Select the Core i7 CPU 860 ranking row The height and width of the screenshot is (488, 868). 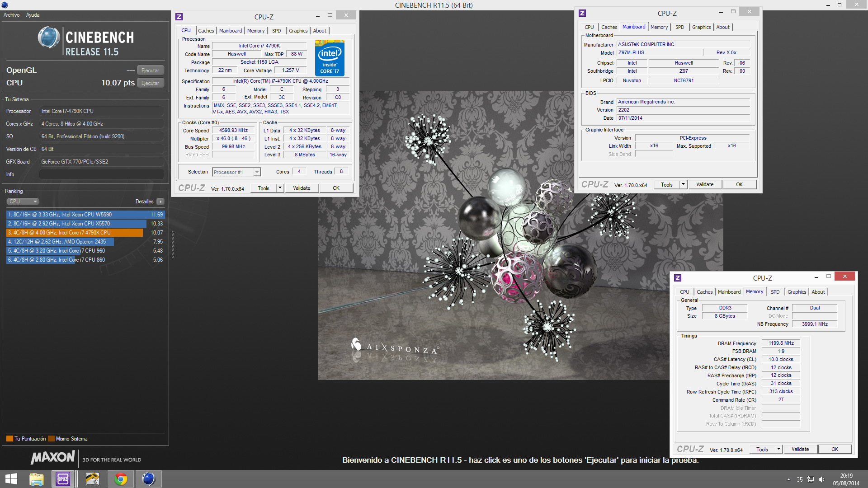[85, 260]
